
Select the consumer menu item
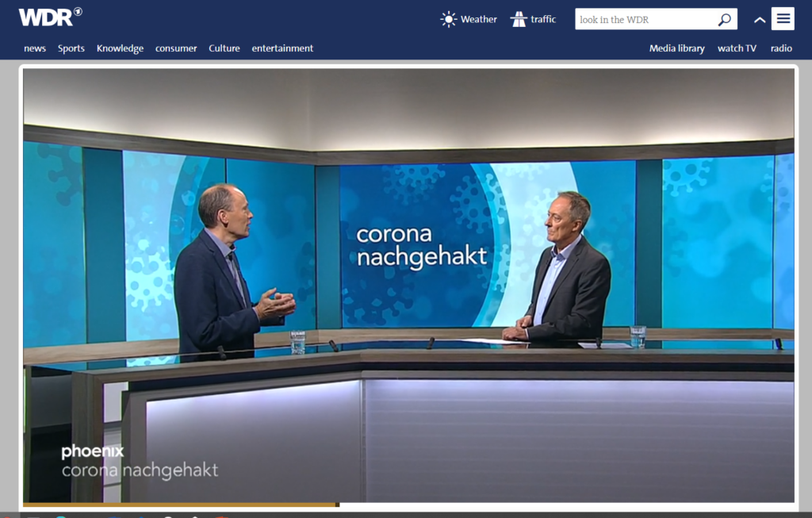176,48
